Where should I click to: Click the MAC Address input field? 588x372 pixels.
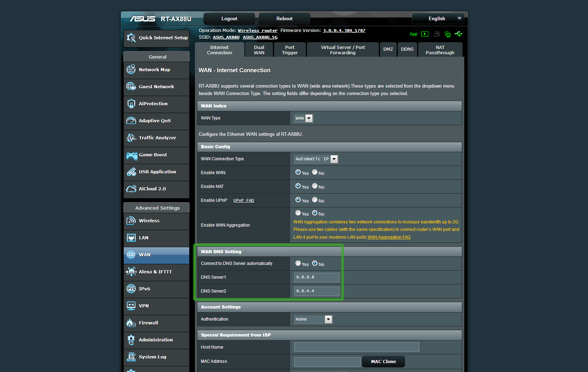tap(327, 362)
